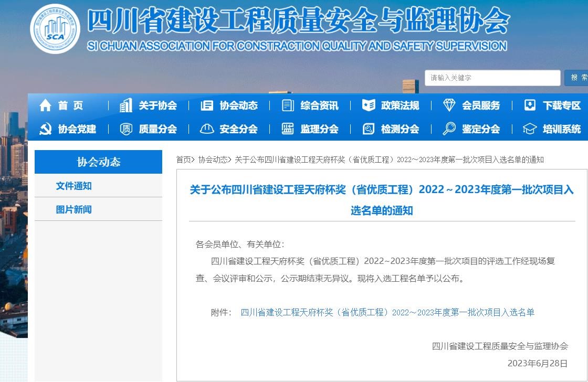Open the attached 天府杯奖 入选名单 link
The image size is (588, 382).
[x=387, y=312]
